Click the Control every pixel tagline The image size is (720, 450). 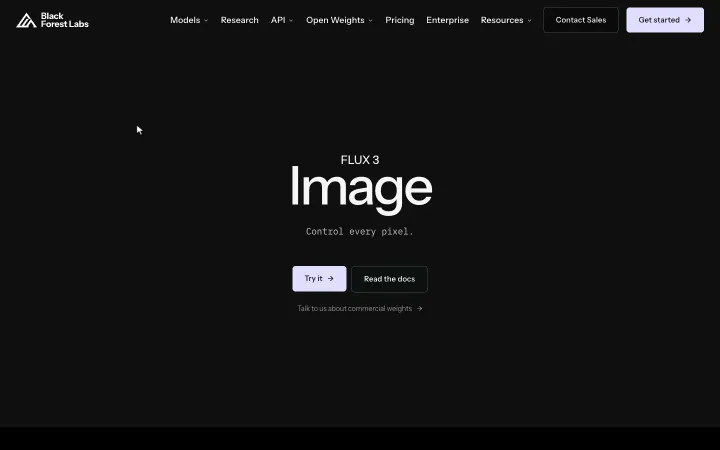click(360, 231)
